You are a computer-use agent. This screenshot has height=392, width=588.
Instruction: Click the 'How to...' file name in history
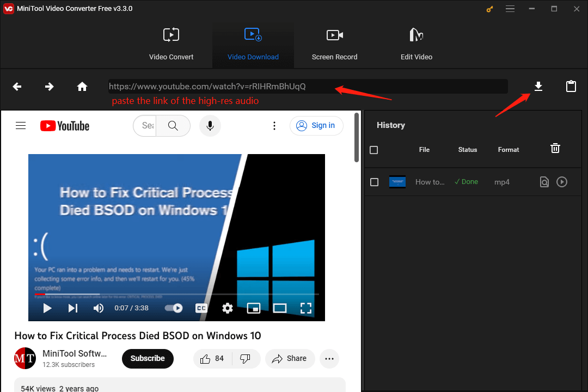tap(430, 182)
